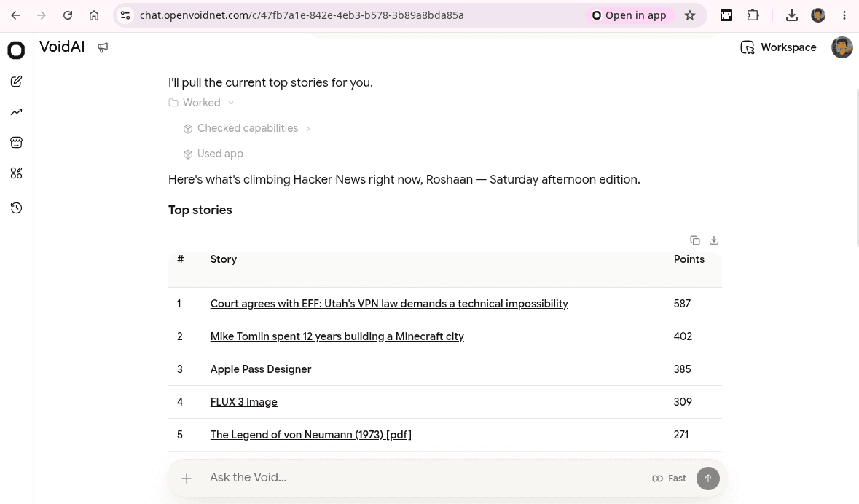859x504 pixels.
Task: Click the browser back arrow
Action: pos(15,15)
